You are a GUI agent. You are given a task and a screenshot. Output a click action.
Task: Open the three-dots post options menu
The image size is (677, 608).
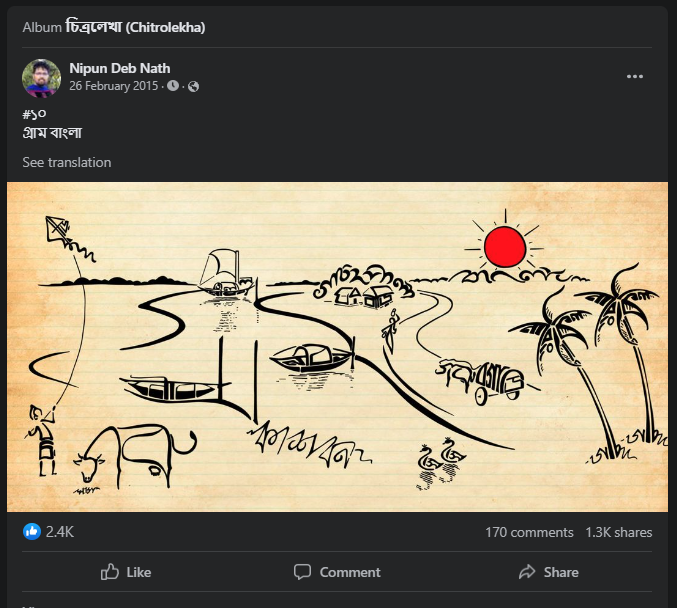pos(634,77)
